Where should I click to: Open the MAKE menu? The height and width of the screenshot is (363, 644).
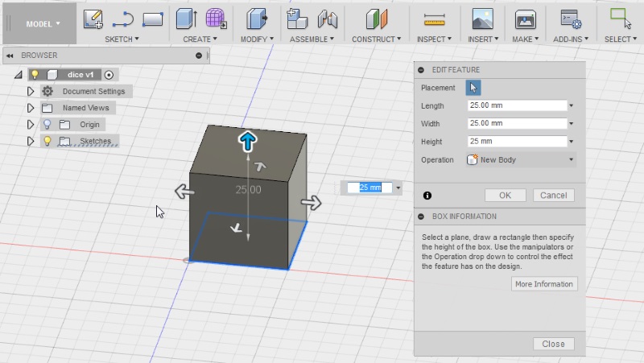click(x=526, y=39)
